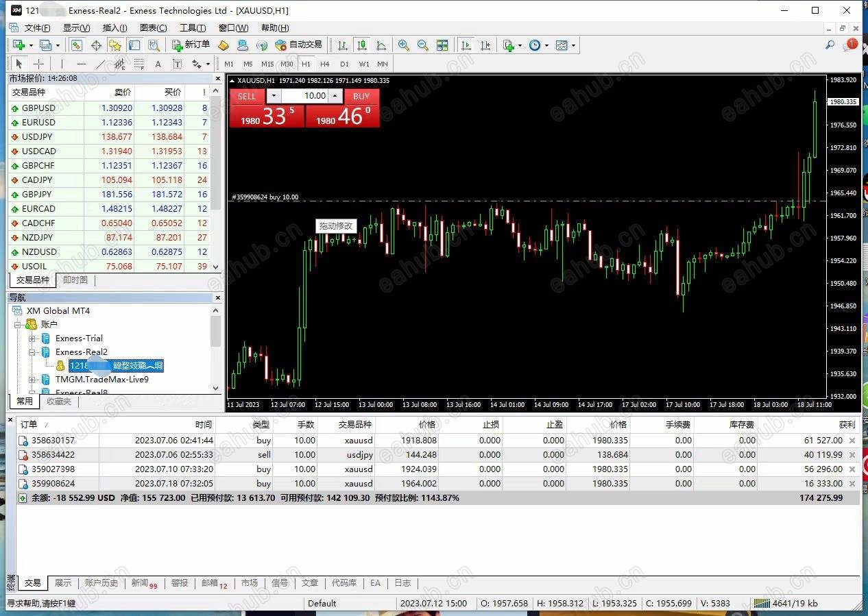Open the Signals toolbar icon
Screen dimensions: 868x616
click(x=261, y=45)
